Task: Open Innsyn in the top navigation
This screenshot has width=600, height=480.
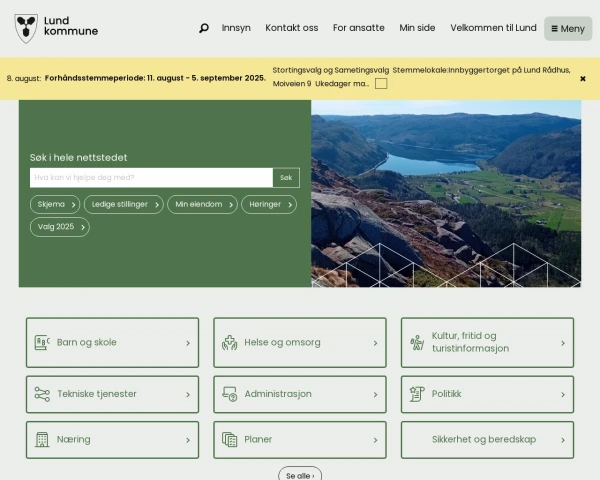Action: 236,28
